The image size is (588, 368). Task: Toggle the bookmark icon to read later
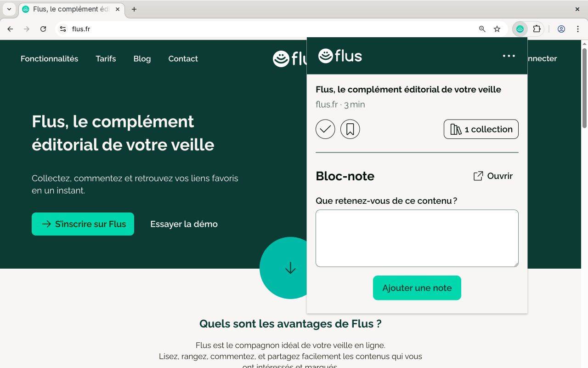click(350, 129)
